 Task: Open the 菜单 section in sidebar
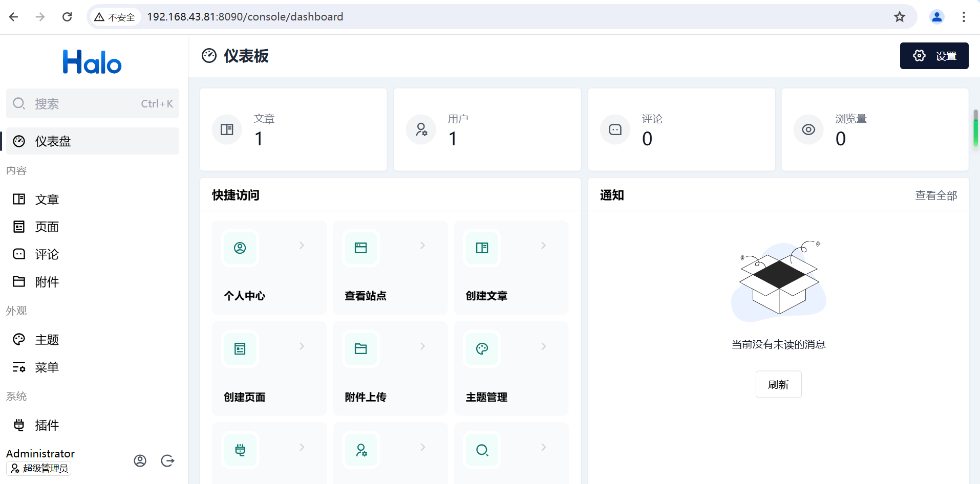pos(19,367)
